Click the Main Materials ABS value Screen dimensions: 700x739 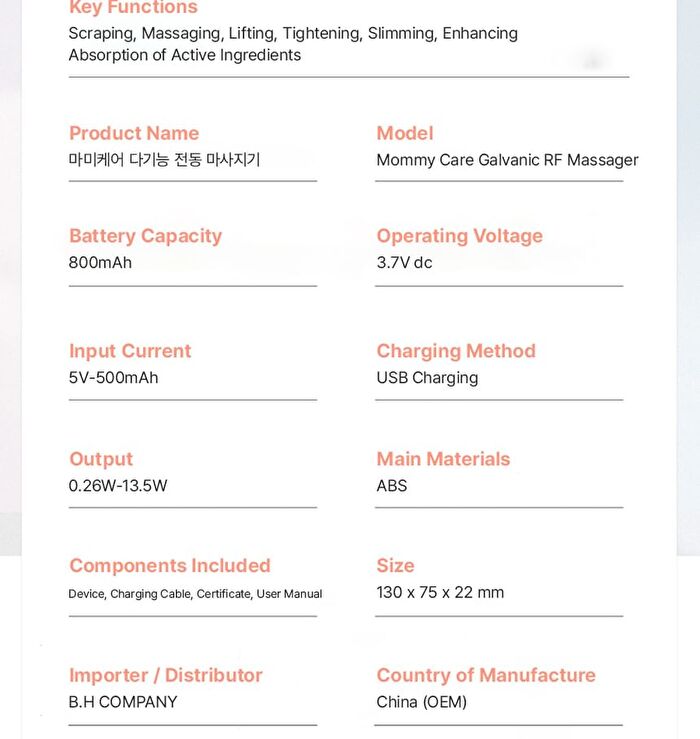[x=392, y=485]
